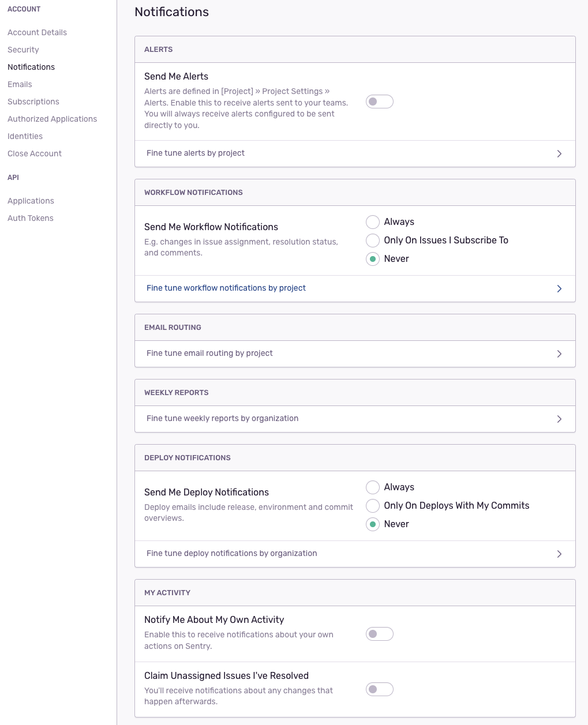
Task: Choose Only On Issues I Subscribe To
Action: [372, 240]
